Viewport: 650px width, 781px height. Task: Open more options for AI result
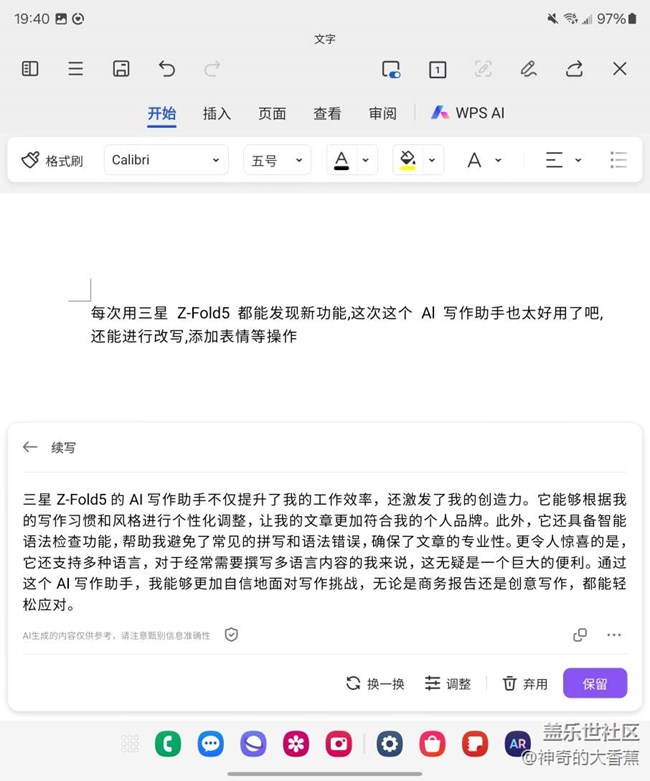tap(614, 635)
